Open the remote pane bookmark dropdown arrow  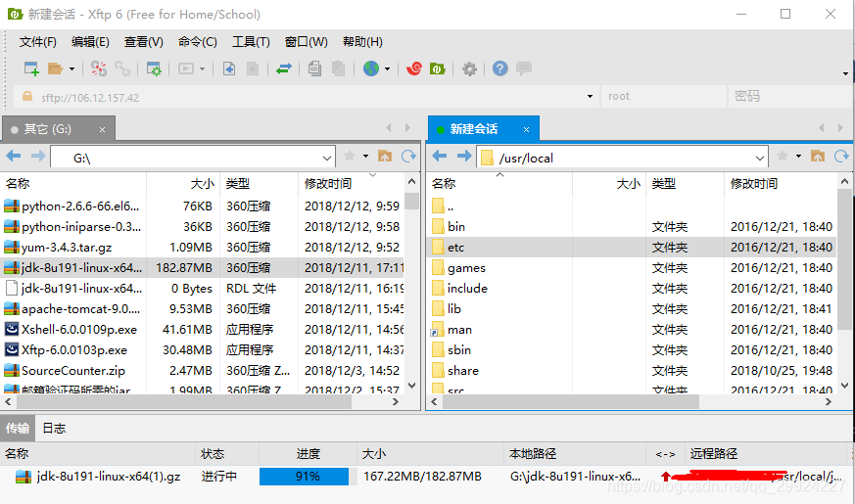point(798,157)
